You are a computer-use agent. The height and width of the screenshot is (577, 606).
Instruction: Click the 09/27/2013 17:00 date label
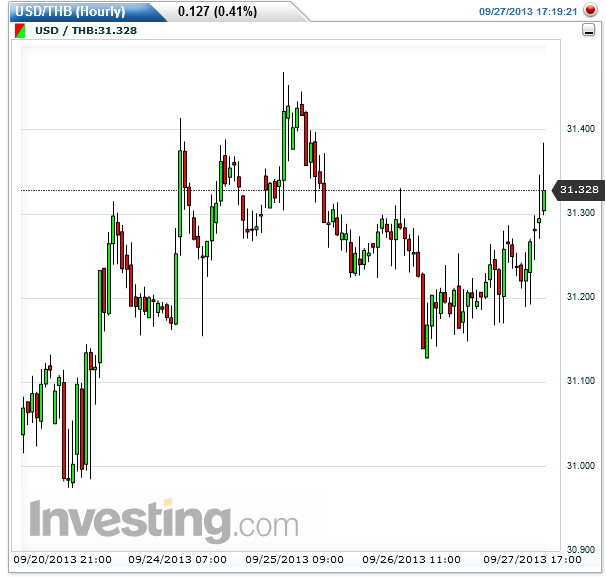pos(532,560)
